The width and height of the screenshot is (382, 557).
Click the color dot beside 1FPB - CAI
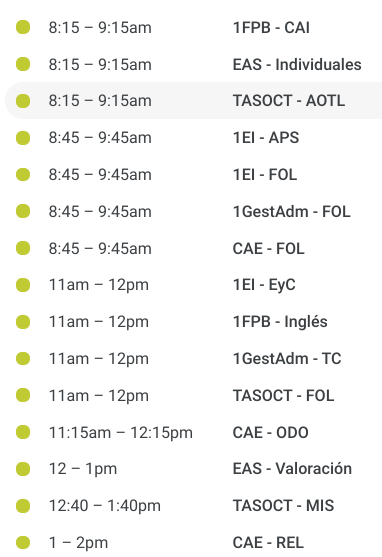click(x=23, y=27)
